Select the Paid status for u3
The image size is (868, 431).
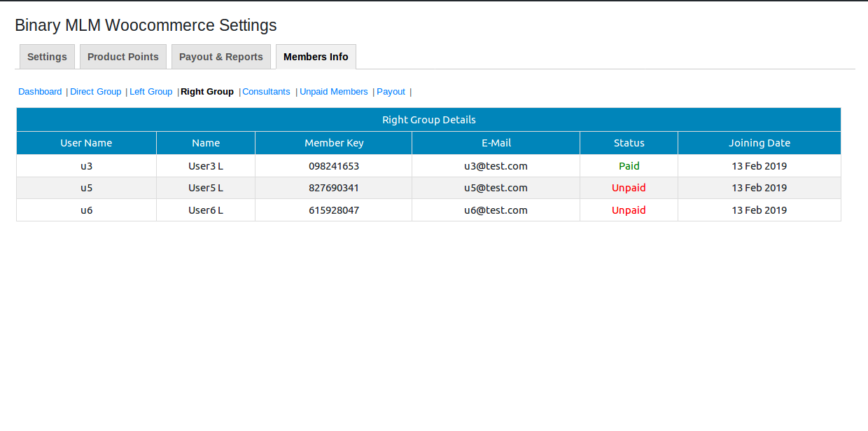(x=629, y=166)
